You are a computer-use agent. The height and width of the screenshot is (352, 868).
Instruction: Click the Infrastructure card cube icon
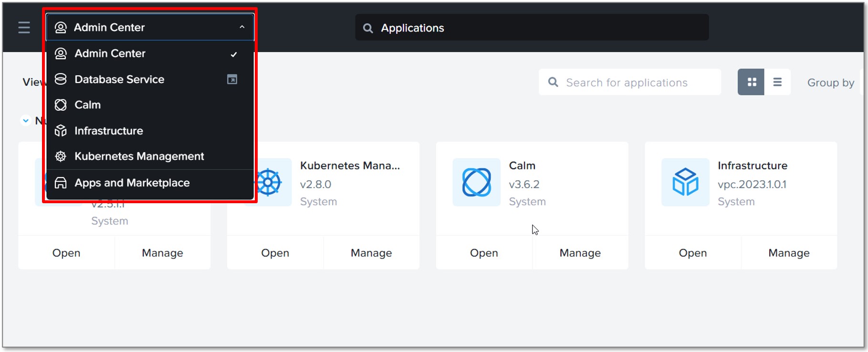point(685,182)
